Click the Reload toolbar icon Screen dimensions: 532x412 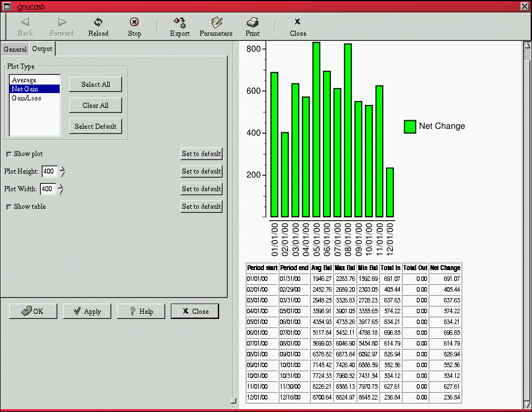coord(98,23)
